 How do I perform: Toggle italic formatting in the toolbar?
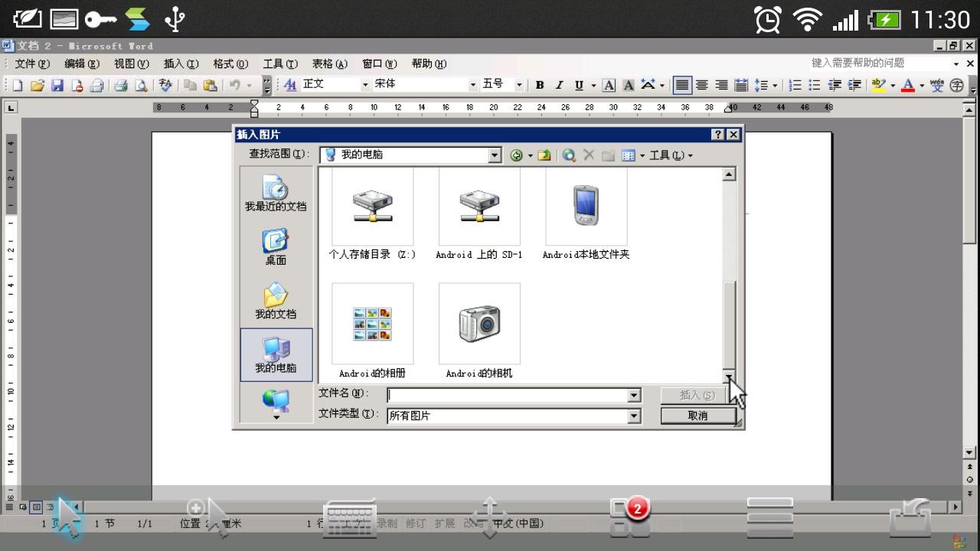(559, 85)
